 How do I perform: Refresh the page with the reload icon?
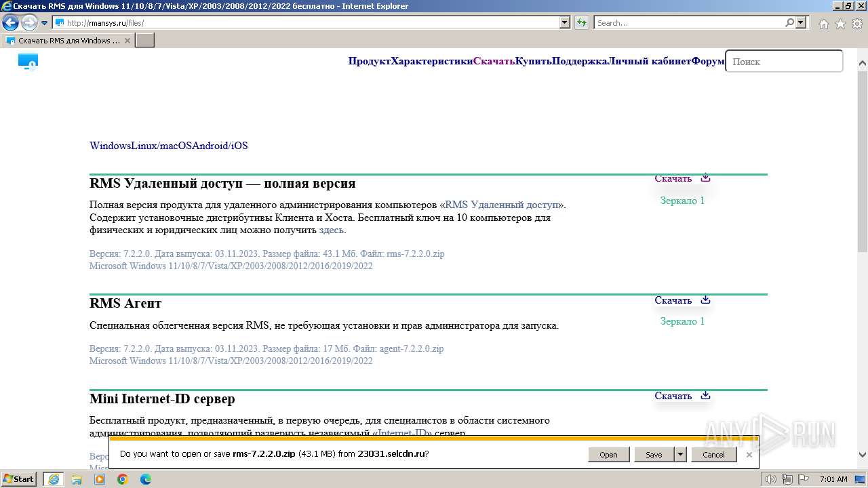(582, 22)
